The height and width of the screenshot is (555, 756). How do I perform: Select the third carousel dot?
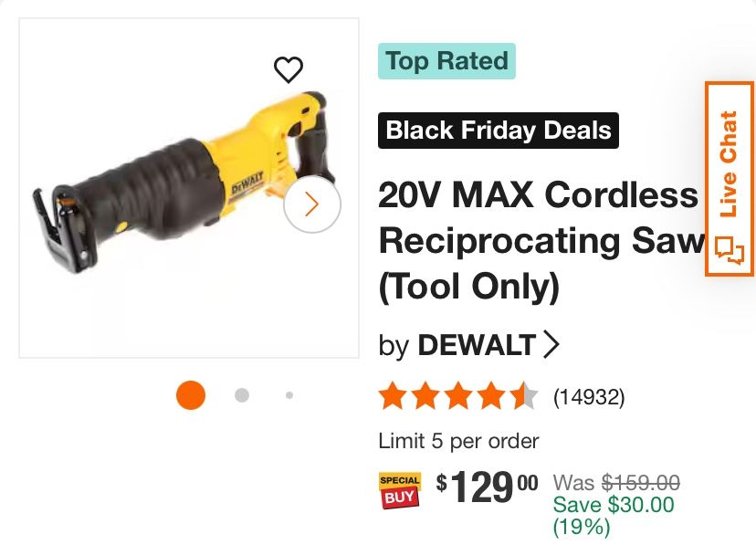click(x=289, y=396)
